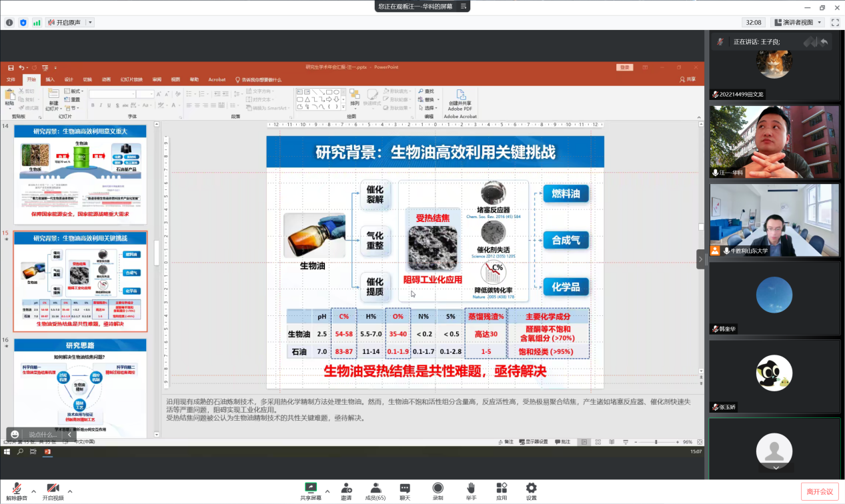Click the slide panel vertical scrollbar
845x504 pixels.
pyautogui.click(x=157, y=252)
